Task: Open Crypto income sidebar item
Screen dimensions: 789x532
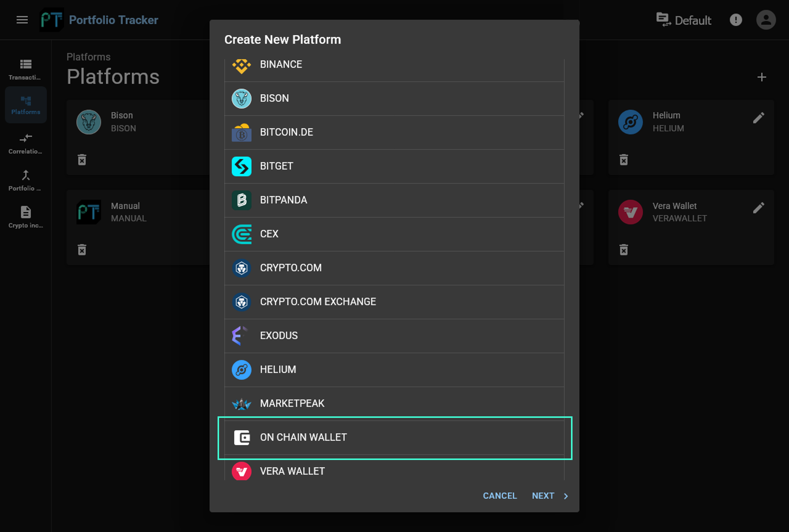Action: pos(26,218)
